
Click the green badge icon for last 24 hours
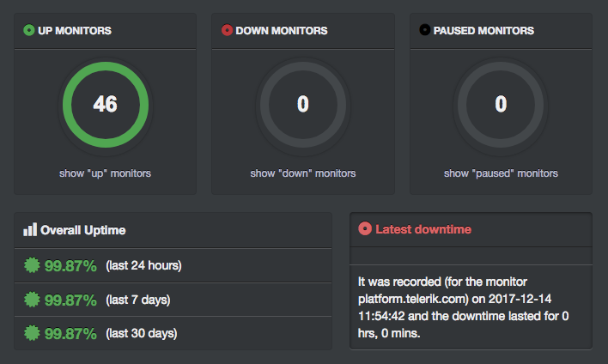coord(32,265)
